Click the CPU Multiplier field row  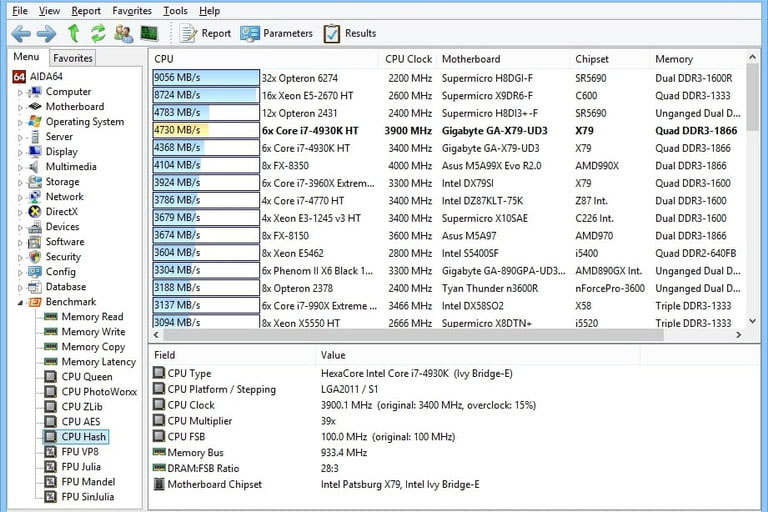tap(456, 421)
